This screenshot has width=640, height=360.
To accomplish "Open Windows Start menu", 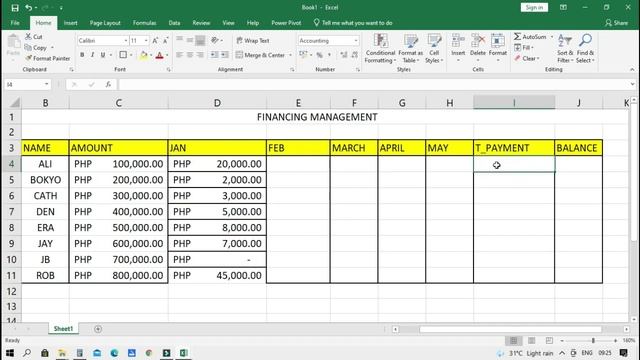I will coord(10,353).
